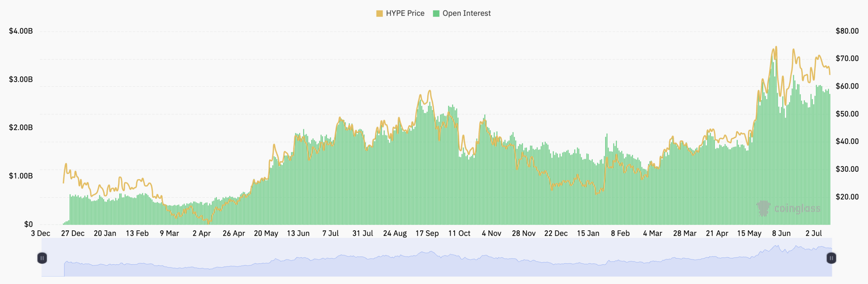
Task: Click the $60.00 right axis label
Action: [x=847, y=86]
